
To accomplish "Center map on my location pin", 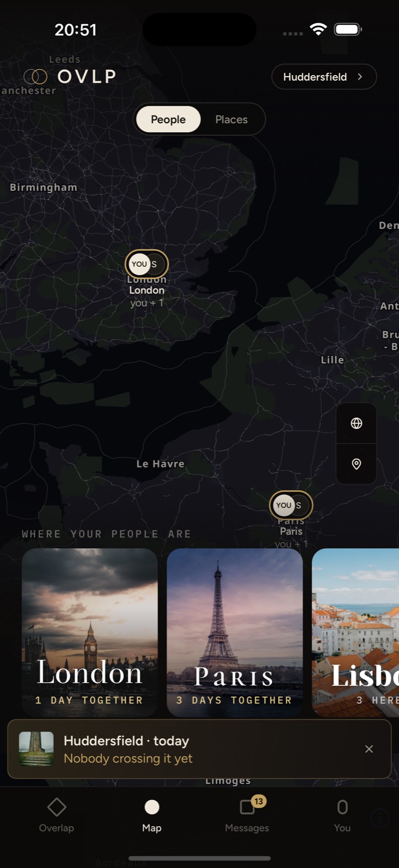I will tap(356, 464).
